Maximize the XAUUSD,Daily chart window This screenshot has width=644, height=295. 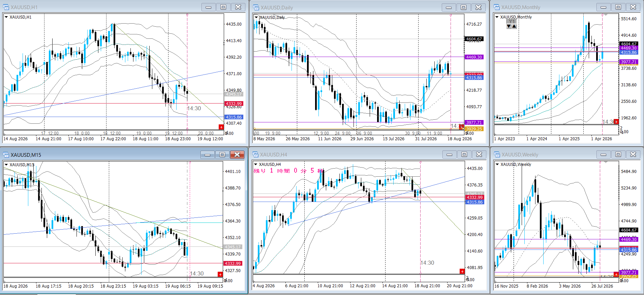click(464, 7)
